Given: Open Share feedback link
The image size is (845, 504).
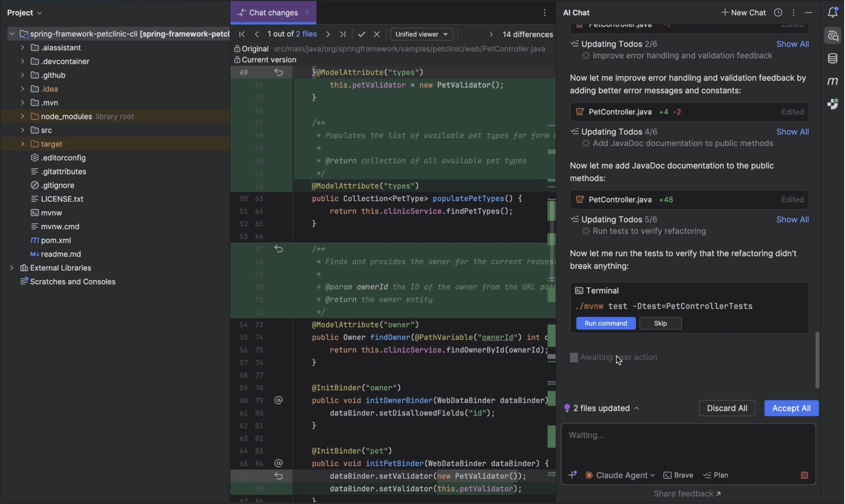Looking at the screenshot, I should pos(687,494).
